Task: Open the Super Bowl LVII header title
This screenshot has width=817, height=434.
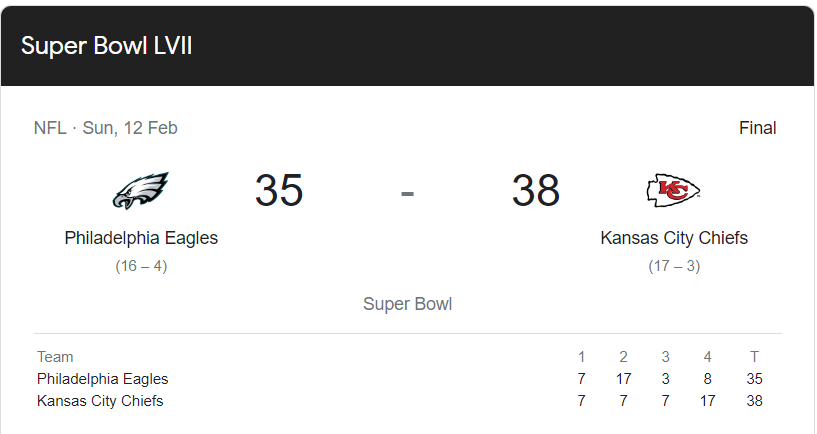Action: [x=107, y=47]
